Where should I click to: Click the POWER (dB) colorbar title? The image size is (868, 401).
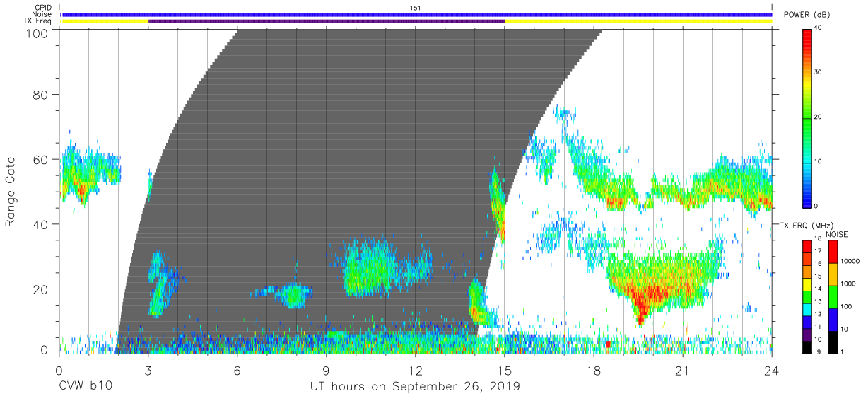(x=807, y=15)
